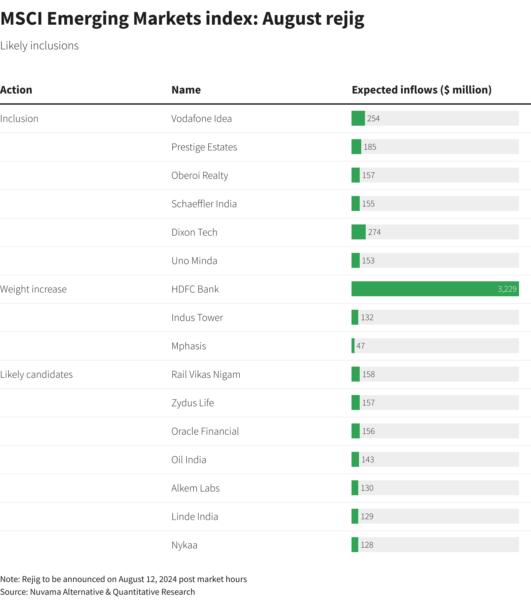Click the Weight increase action label

(33, 289)
